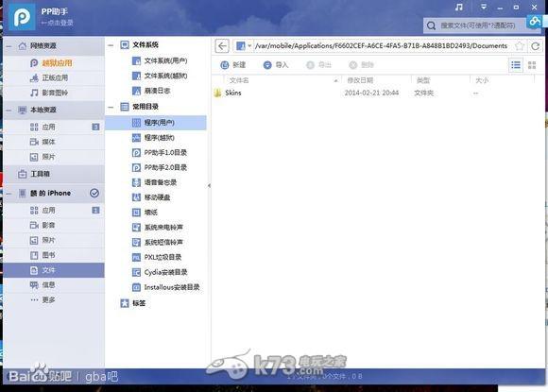Open Installous安装目录

pos(165,287)
